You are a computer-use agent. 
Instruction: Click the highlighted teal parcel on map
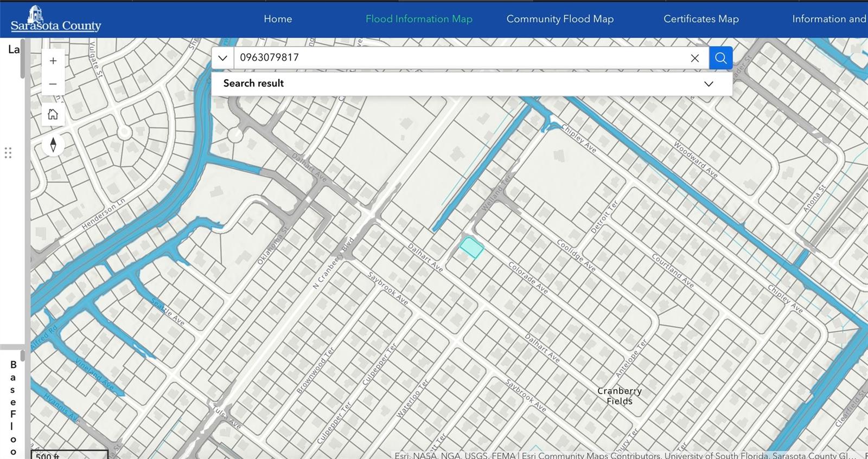point(471,247)
